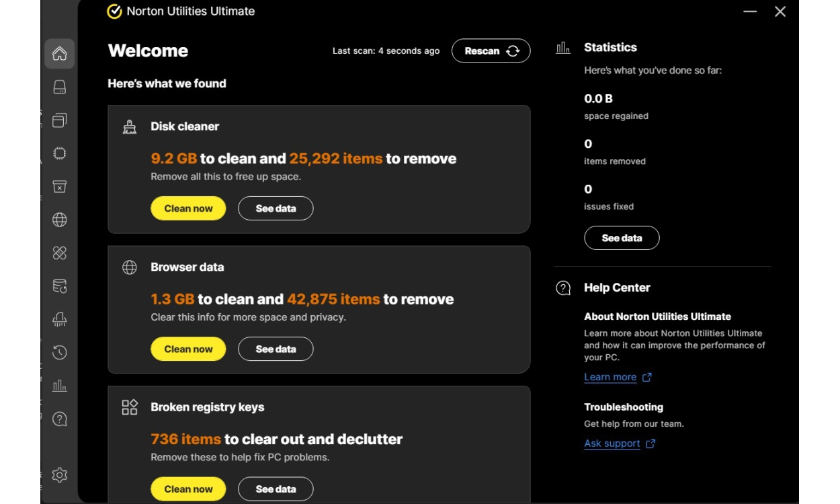Image resolution: width=840 pixels, height=504 pixels.
Task: Click the bandage repair sidebar icon
Action: (x=60, y=253)
